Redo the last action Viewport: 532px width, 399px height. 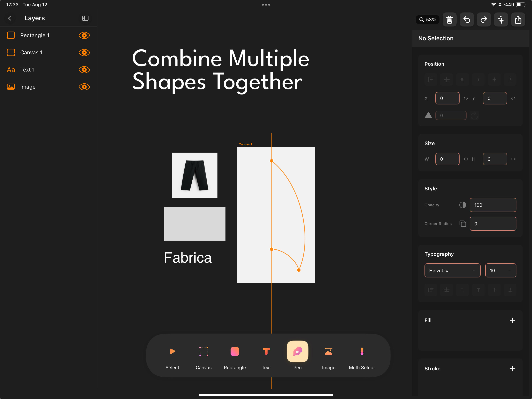[484, 19]
